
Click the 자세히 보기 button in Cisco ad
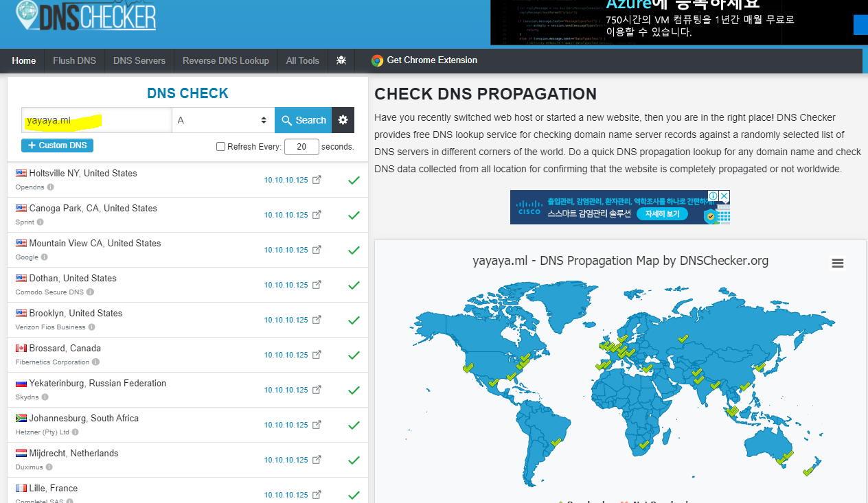(x=663, y=214)
